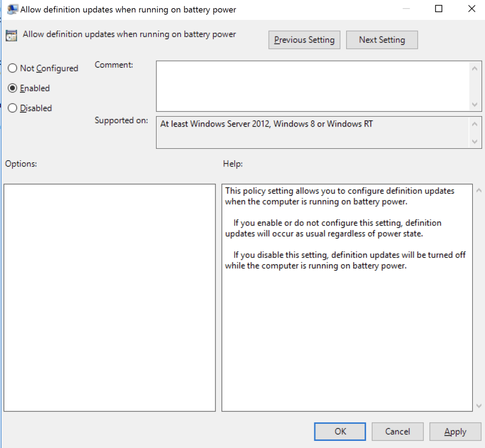Screen dimensions: 485x448
Task: Choose the Enabled radio option
Action: point(13,88)
